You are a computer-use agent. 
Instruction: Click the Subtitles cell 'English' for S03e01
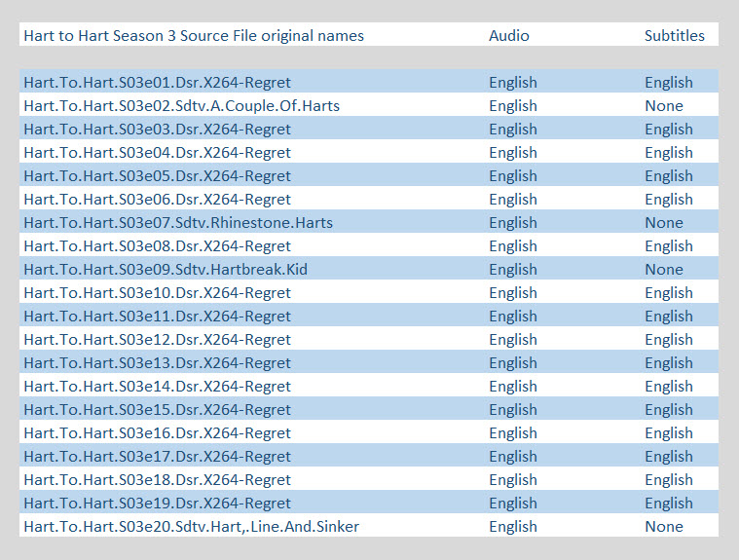669,83
